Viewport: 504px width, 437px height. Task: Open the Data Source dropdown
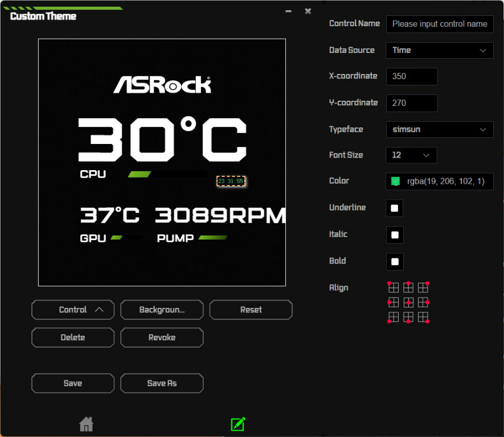tap(439, 50)
